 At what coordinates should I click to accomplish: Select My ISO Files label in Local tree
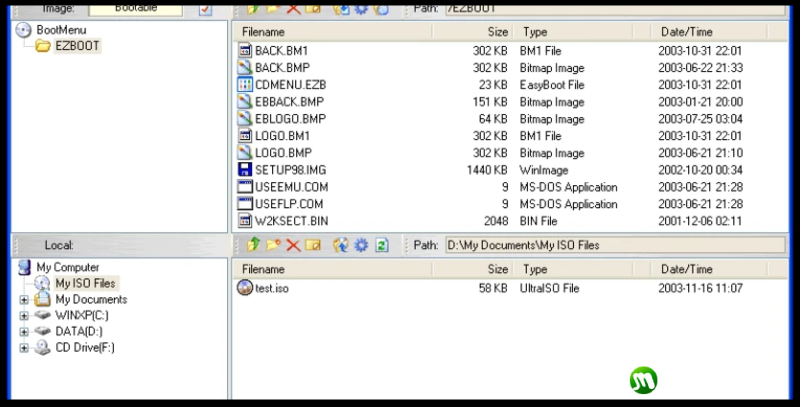point(85,283)
